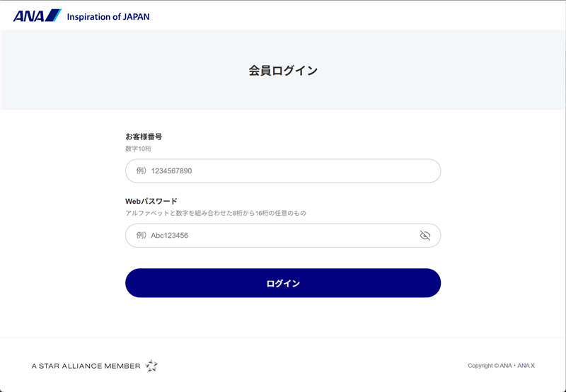
Task: Click the 例）1234567890 placeholder text
Action: [164, 171]
